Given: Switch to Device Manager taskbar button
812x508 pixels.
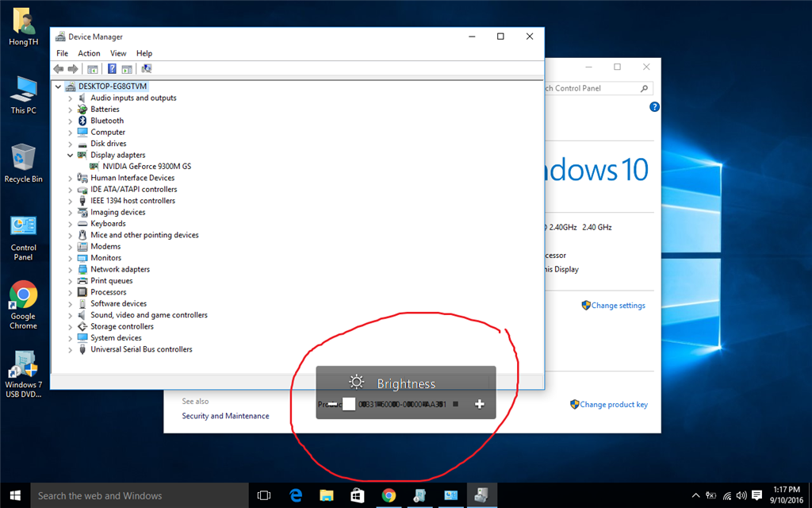Looking at the screenshot, I should [482, 495].
